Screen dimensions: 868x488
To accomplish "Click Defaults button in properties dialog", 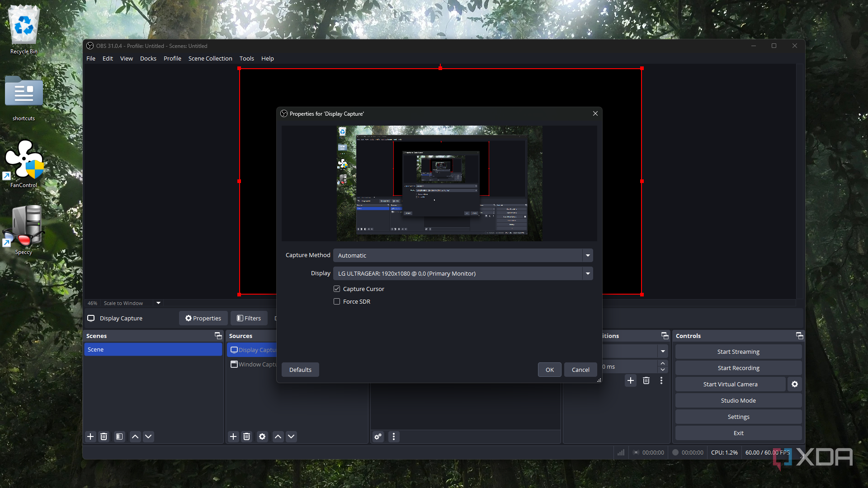I will (300, 370).
